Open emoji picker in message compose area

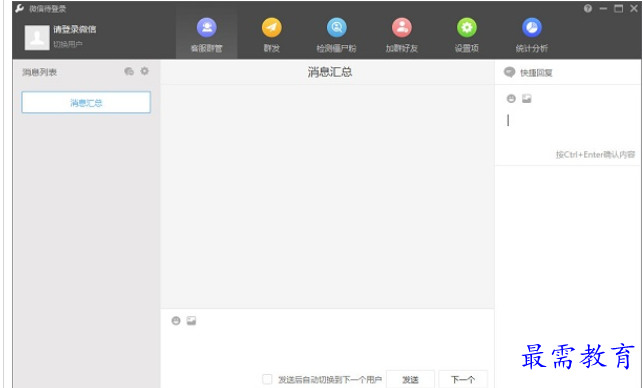point(176,321)
